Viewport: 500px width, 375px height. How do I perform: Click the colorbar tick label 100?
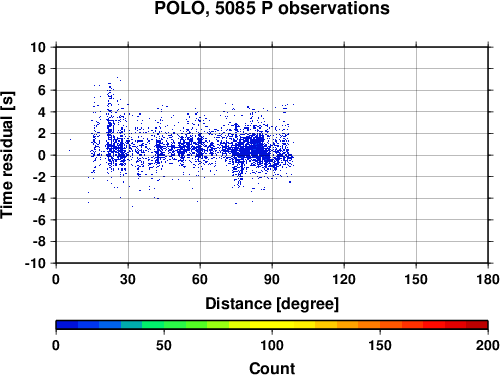click(272, 345)
